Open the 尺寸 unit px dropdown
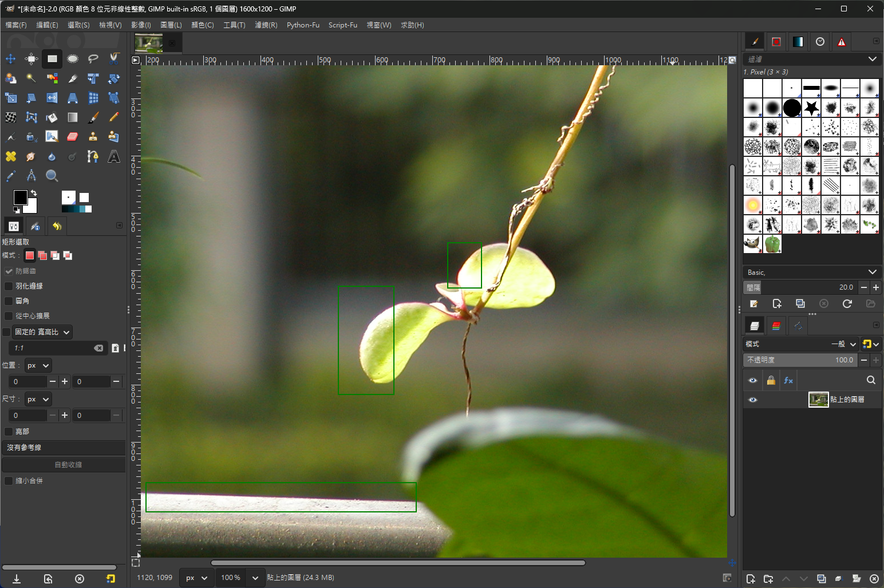This screenshot has height=588, width=884. pos(38,399)
